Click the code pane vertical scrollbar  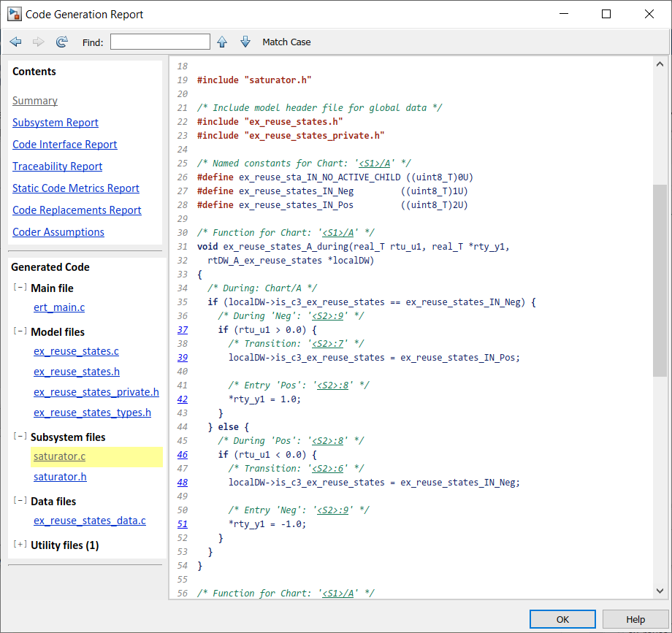pyautogui.click(x=659, y=281)
